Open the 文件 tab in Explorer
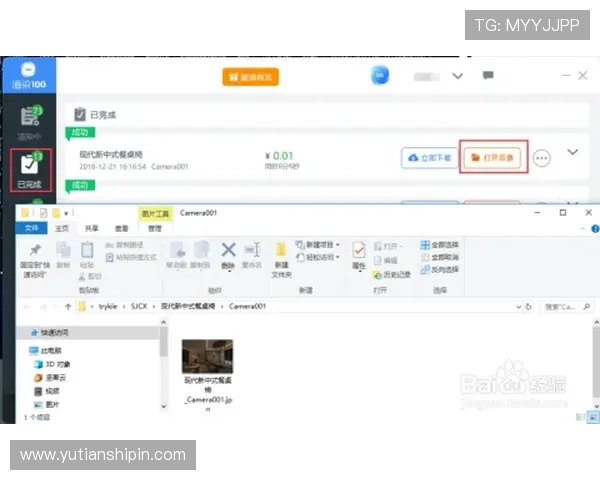 [31, 228]
